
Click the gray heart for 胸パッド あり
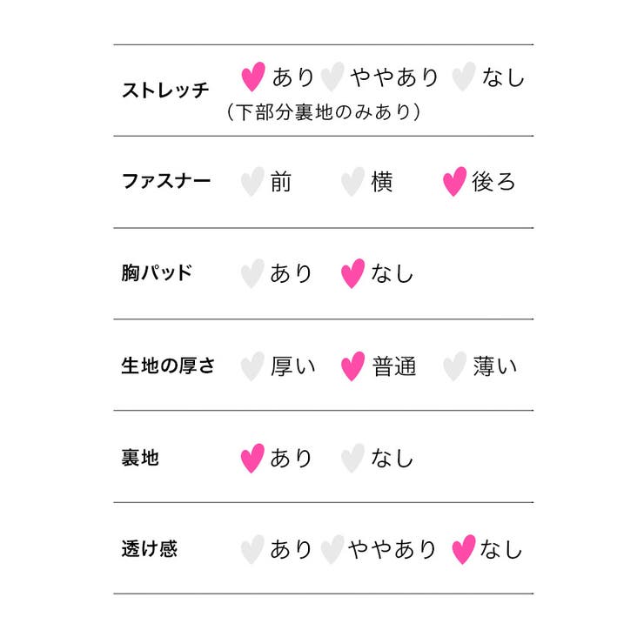(252, 273)
